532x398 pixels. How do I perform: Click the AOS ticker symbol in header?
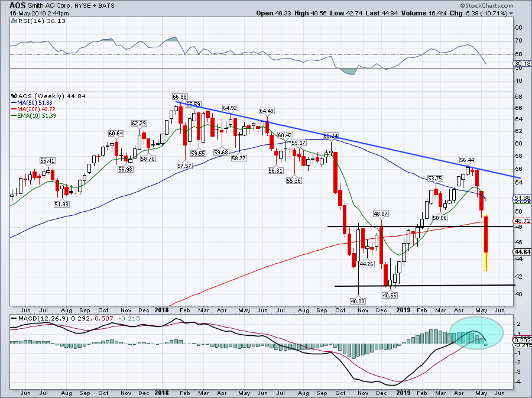click(x=17, y=5)
